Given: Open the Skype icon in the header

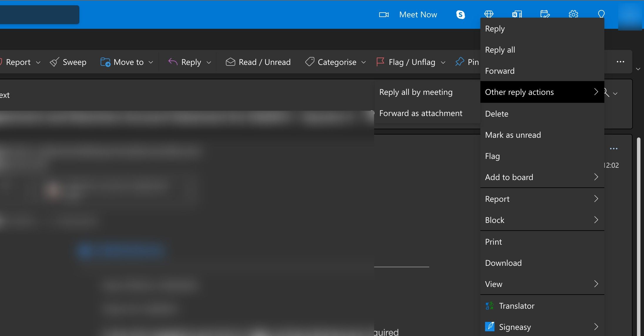Looking at the screenshot, I should click(460, 14).
